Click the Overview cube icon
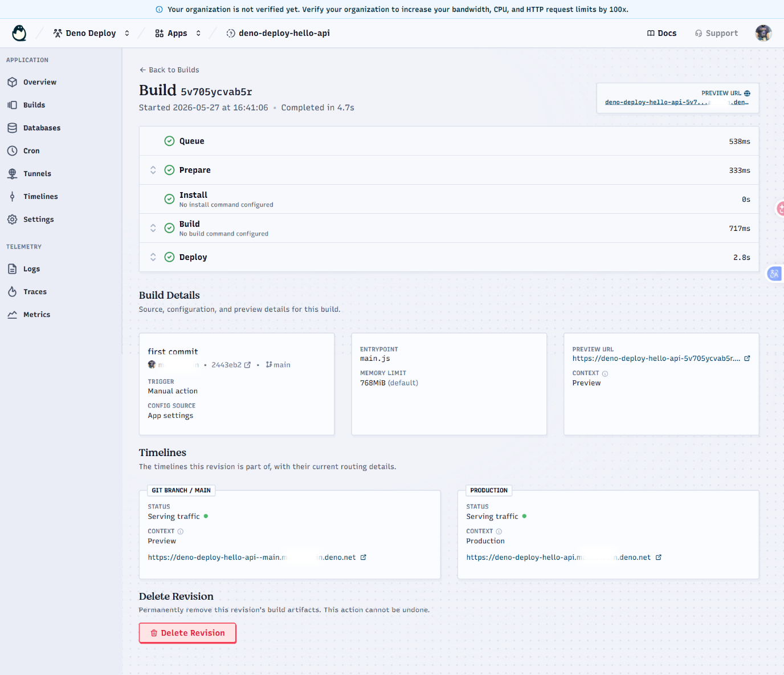Screen dimensions: 784x675 pyautogui.click(x=12, y=82)
